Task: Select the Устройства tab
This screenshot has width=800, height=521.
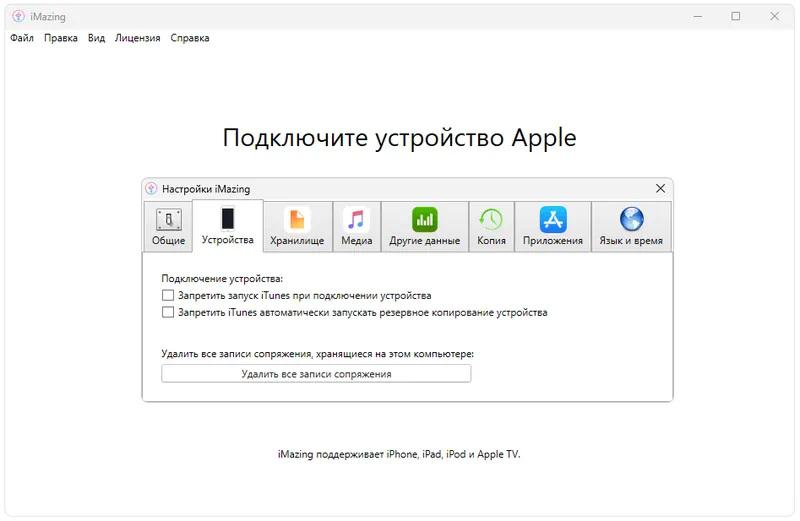Action: click(x=228, y=226)
